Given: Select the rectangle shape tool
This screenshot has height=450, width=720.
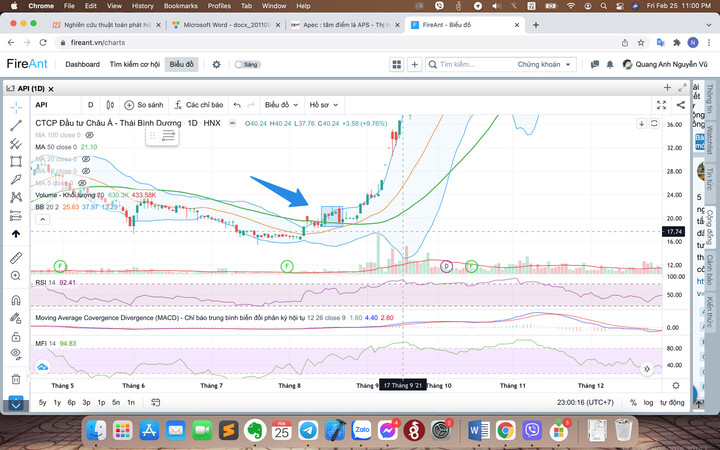Looking at the screenshot, I should [16, 161].
